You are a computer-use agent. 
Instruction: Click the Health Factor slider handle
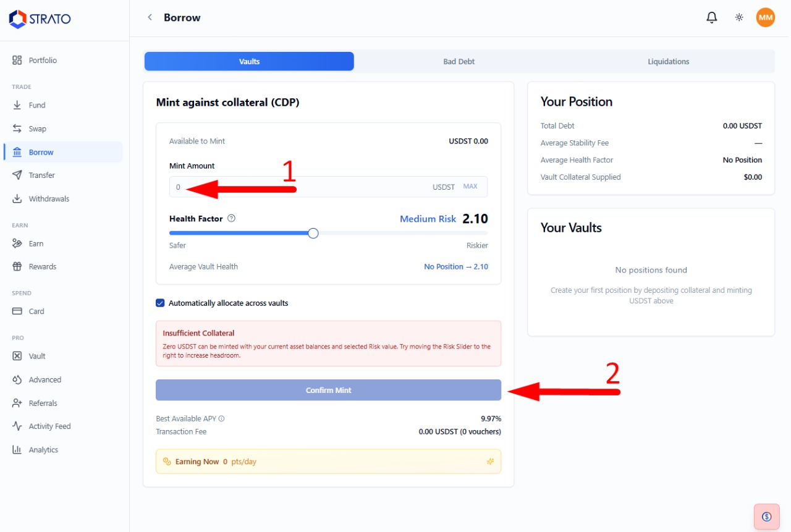[313, 233]
